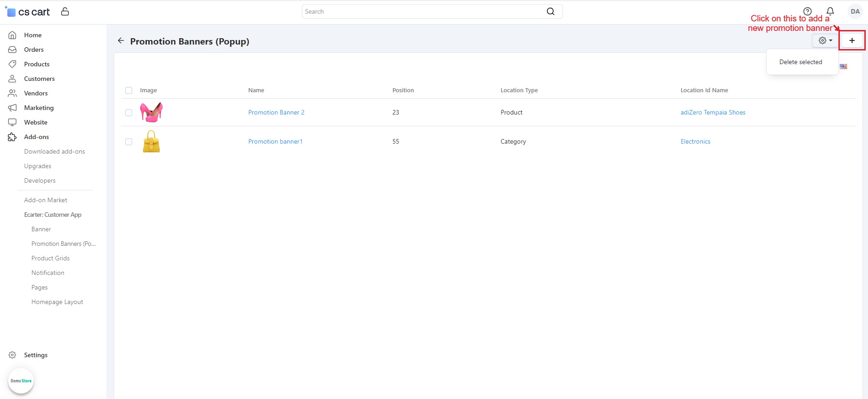Select the Promotion banner1 row checkbox

(x=129, y=142)
